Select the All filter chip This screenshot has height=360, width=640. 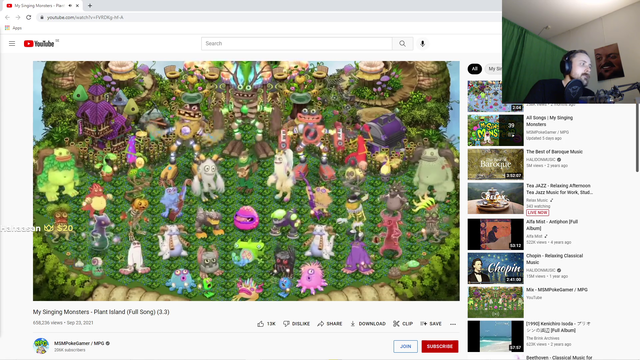point(474,69)
